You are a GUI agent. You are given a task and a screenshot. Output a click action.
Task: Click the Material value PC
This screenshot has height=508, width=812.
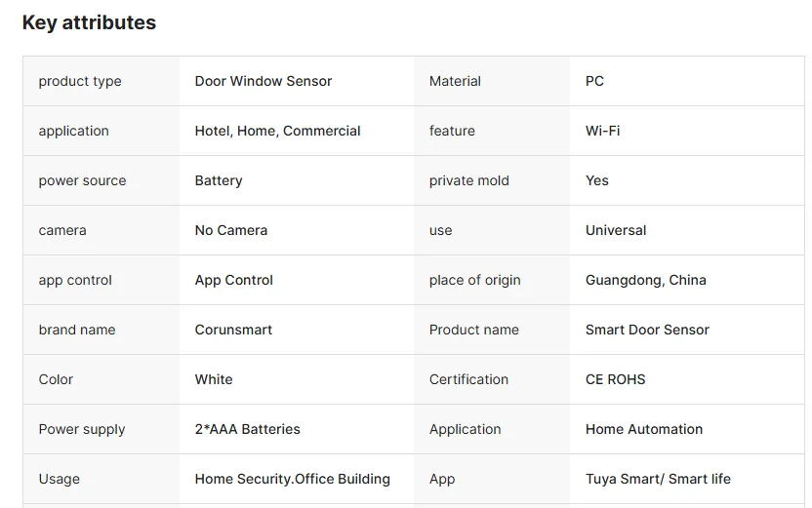[x=594, y=81]
